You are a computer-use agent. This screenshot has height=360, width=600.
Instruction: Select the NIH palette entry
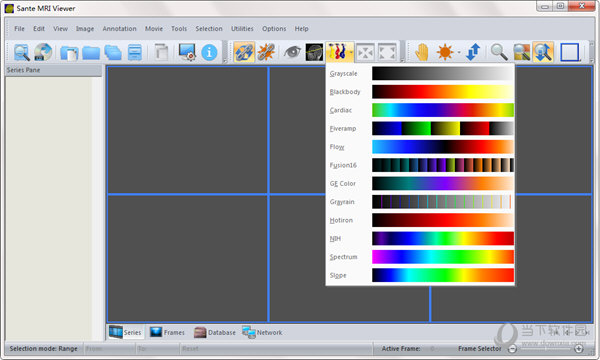(x=420, y=239)
